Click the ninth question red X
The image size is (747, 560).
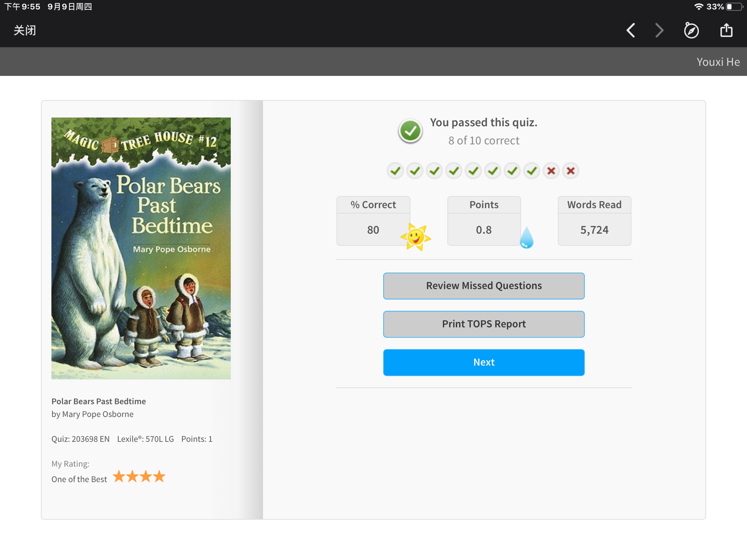(x=551, y=171)
